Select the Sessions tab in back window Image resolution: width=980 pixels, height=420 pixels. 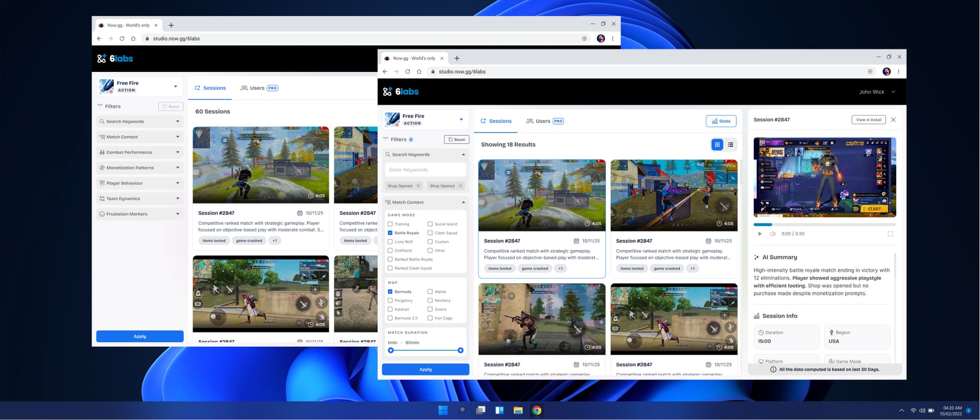pyautogui.click(x=210, y=88)
